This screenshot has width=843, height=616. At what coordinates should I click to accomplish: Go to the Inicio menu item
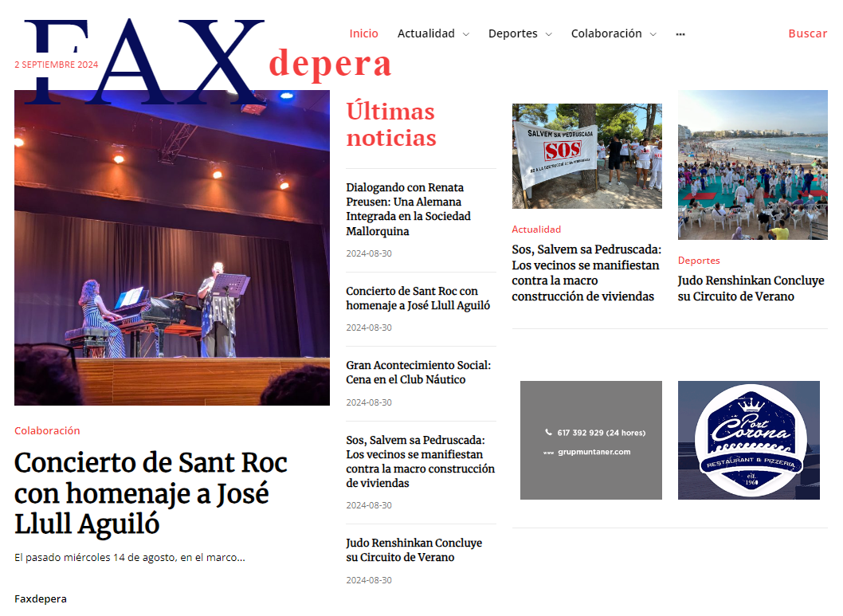363,33
